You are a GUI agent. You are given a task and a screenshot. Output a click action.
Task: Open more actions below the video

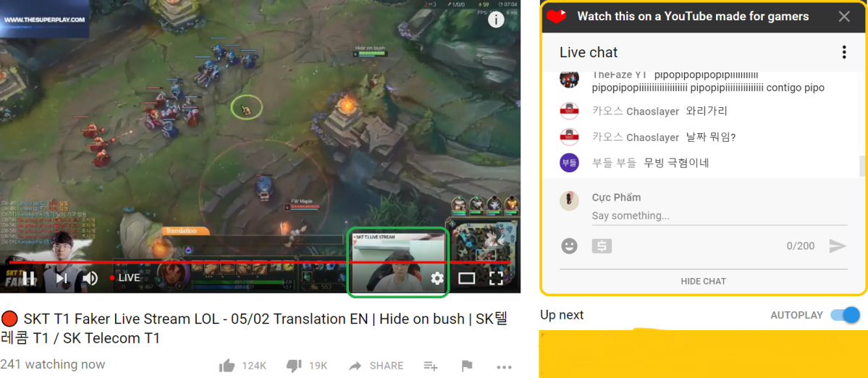pyautogui.click(x=505, y=366)
